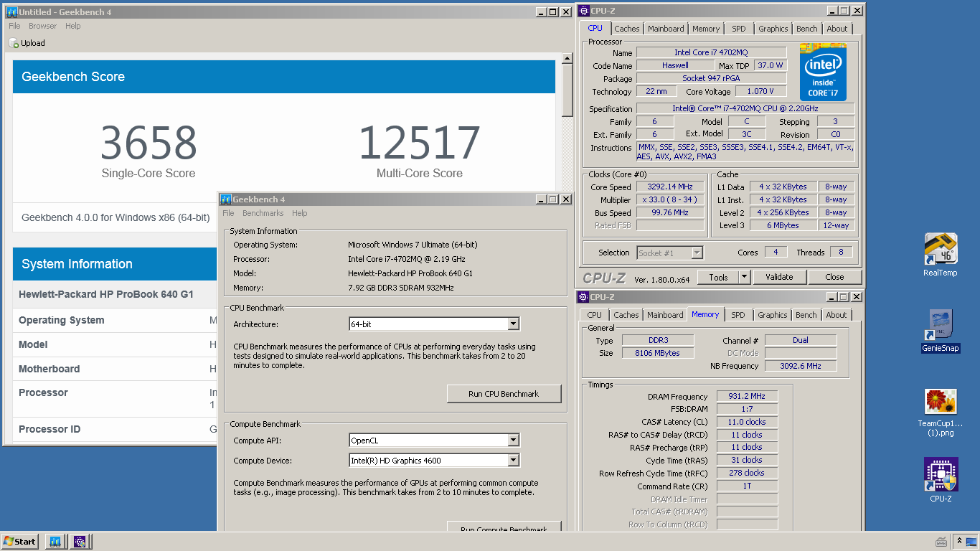The image size is (980, 551).
Task: Click Motherboard row in System Information
Action: coord(115,369)
